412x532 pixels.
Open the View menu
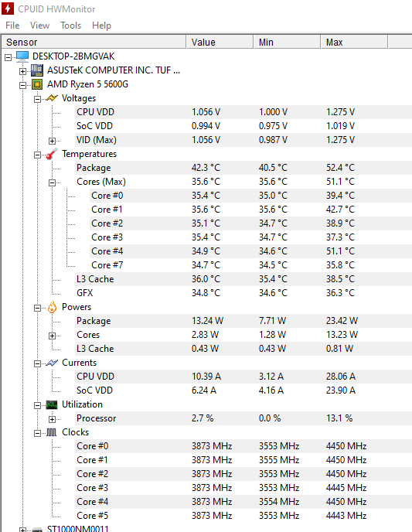click(39, 26)
